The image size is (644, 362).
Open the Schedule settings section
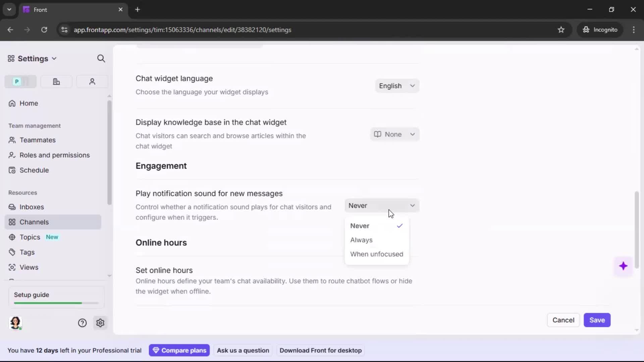click(x=34, y=170)
